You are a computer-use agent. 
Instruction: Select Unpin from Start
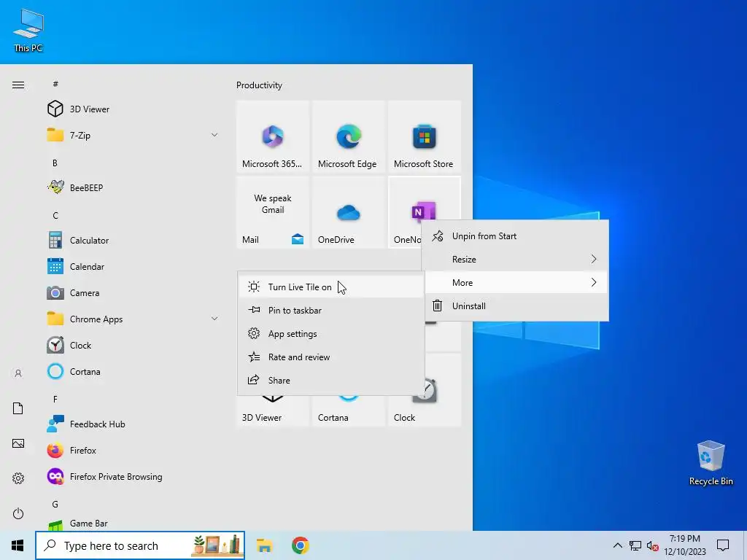click(515, 236)
